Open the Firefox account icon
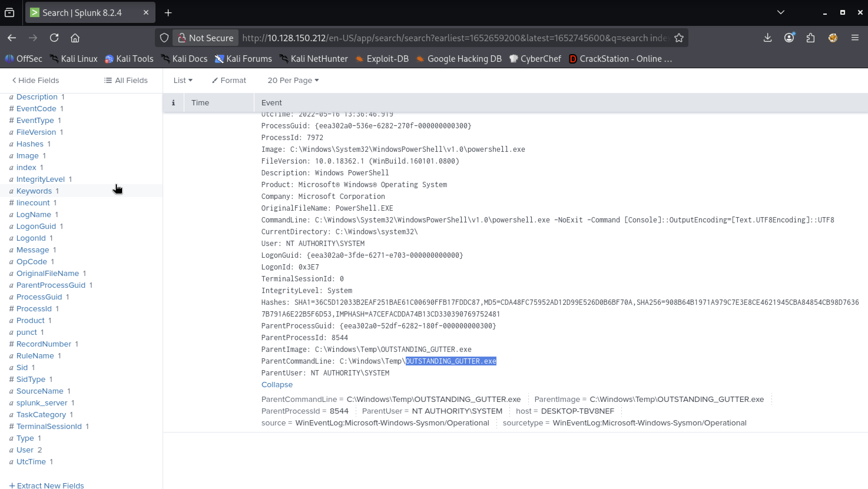Screen dimensions: 868x489 pos(789,38)
